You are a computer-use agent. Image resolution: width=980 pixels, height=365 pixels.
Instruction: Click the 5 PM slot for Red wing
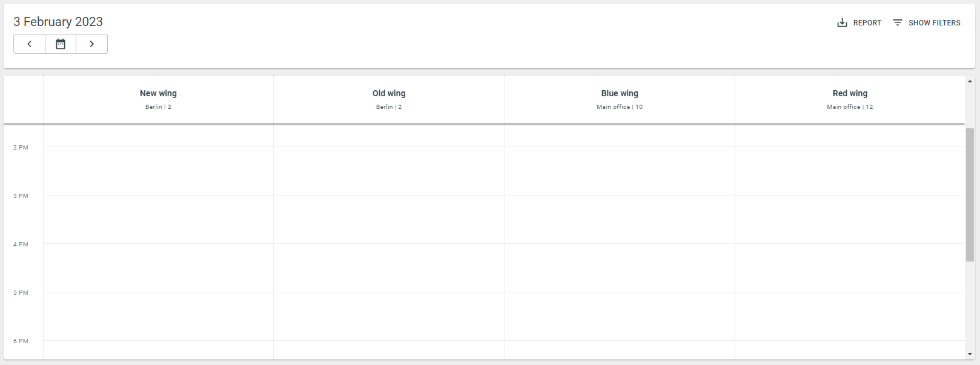pos(850,316)
